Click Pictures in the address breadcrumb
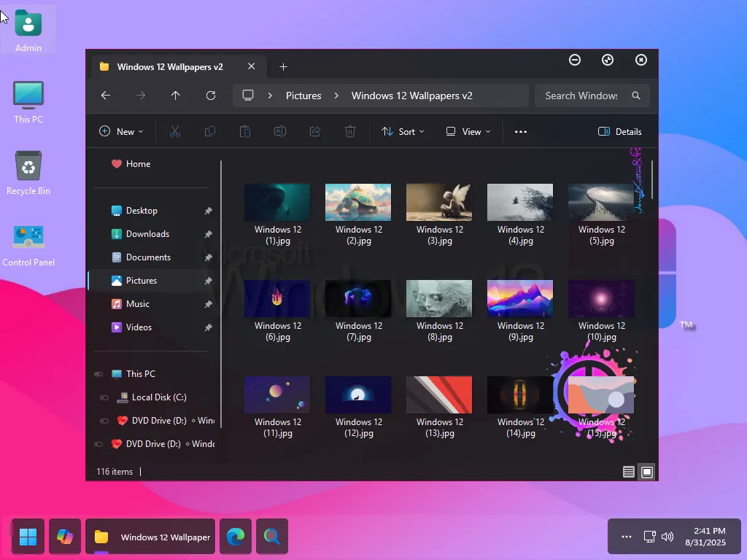 303,96
